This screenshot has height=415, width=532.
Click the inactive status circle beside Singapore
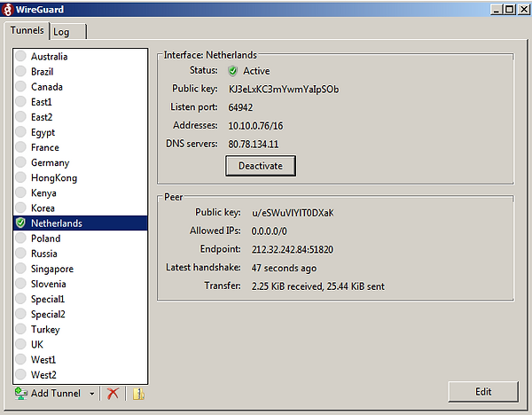click(20, 269)
